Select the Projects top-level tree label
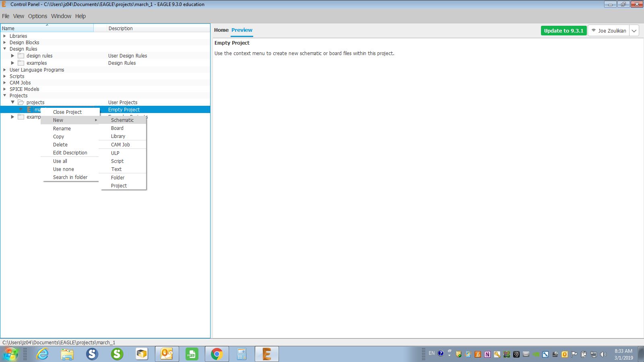 [x=19, y=96]
